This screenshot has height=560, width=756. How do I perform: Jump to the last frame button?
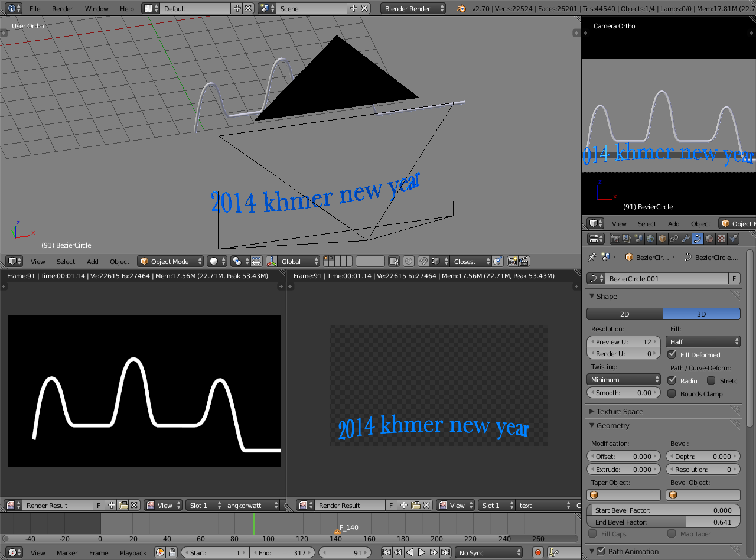445,553
